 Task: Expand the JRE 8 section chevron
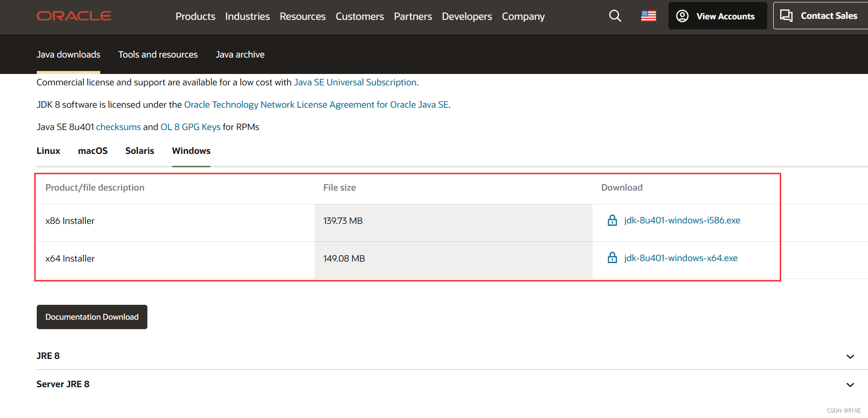tap(850, 356)
